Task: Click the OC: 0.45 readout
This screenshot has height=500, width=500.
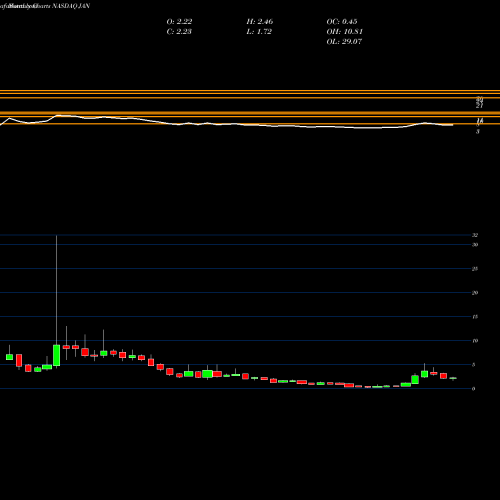Action: 342,21
